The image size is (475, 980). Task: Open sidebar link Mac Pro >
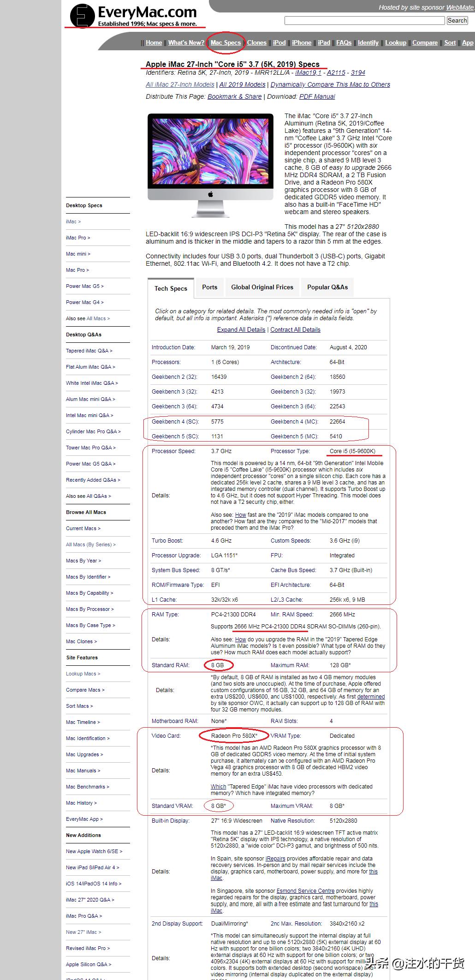(x=77, y=270)
